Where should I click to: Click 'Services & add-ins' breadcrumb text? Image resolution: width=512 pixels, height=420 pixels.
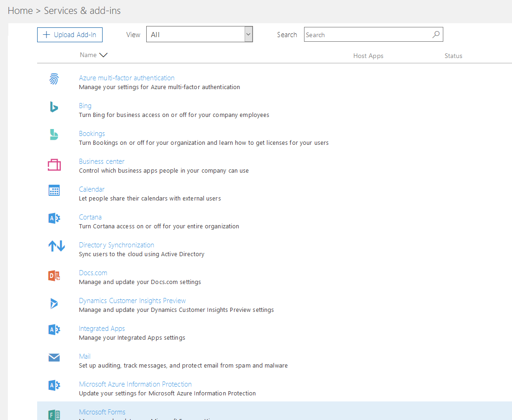[82, 11]
